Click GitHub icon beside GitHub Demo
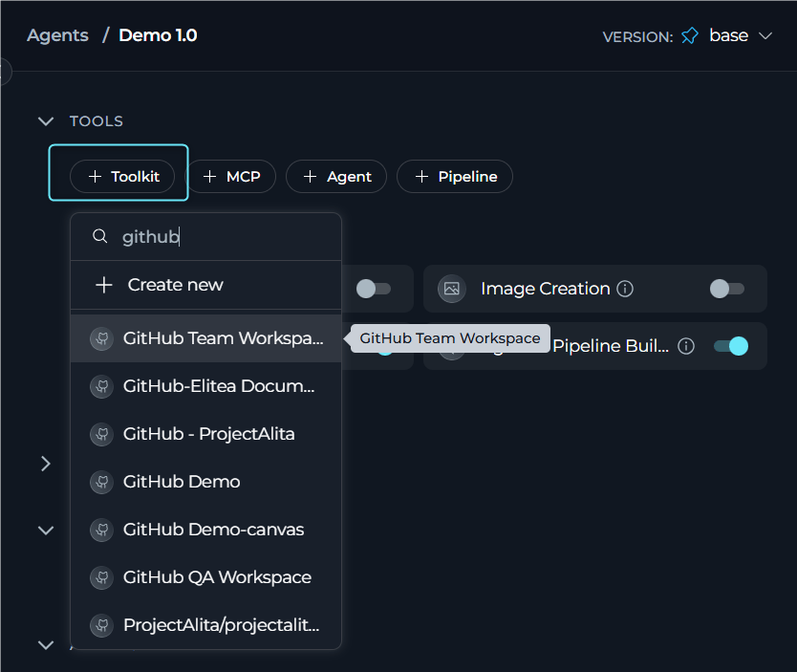 [101, 482]
